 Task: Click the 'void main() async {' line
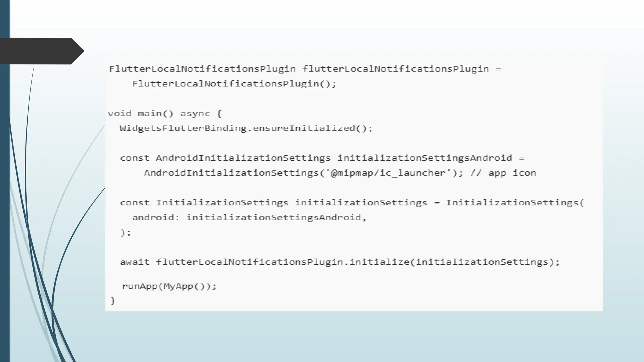click(x=165, y=113)
